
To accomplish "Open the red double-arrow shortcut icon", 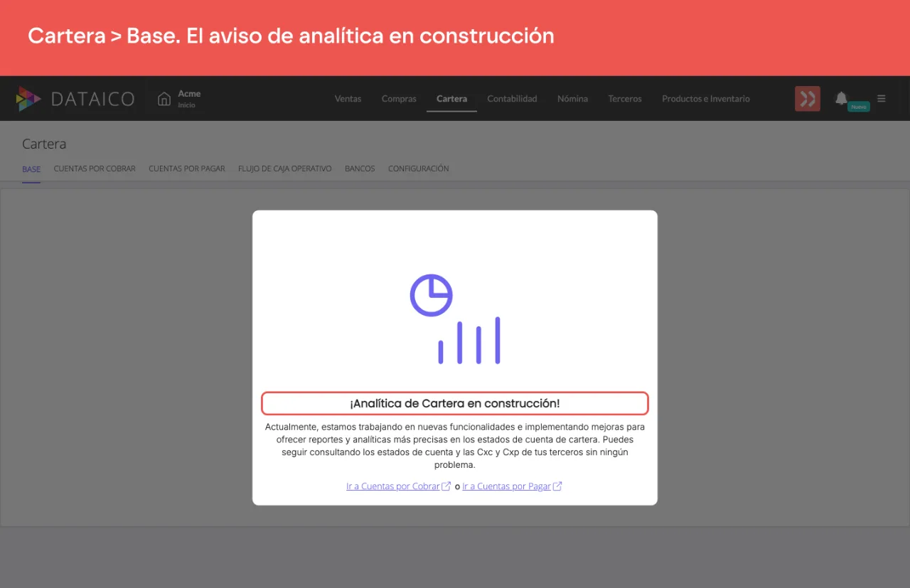I will tap(808, 99).
